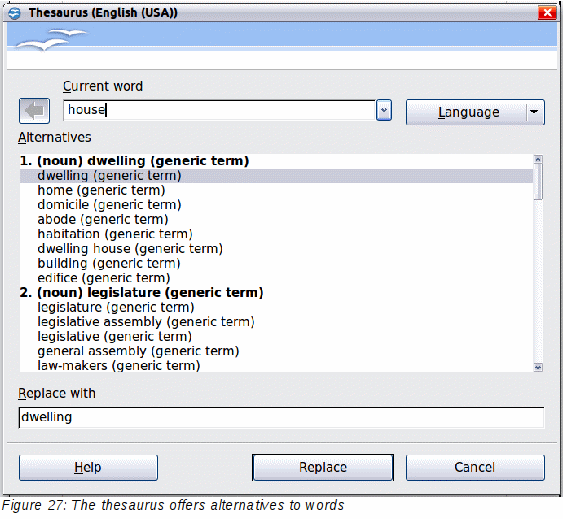Viewport: 563px width, 519px height.
Task: Open the Current word dropdown arrow
Action: coord(383,110)
